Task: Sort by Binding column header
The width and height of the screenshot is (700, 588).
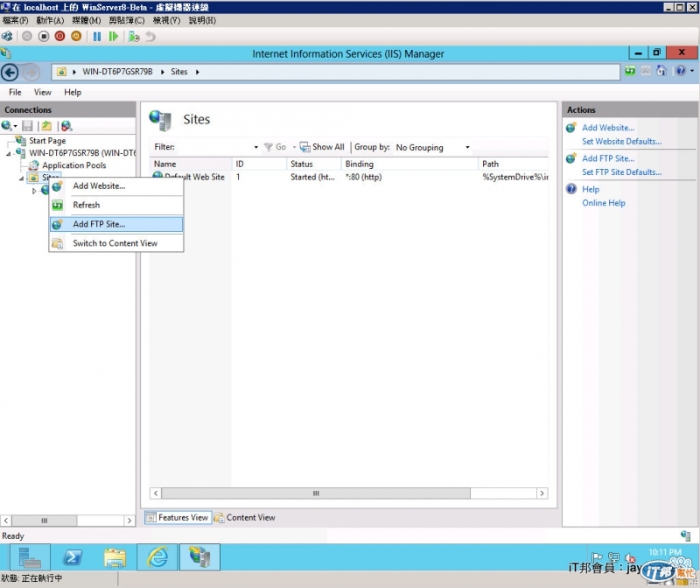Action: point(409,164)
